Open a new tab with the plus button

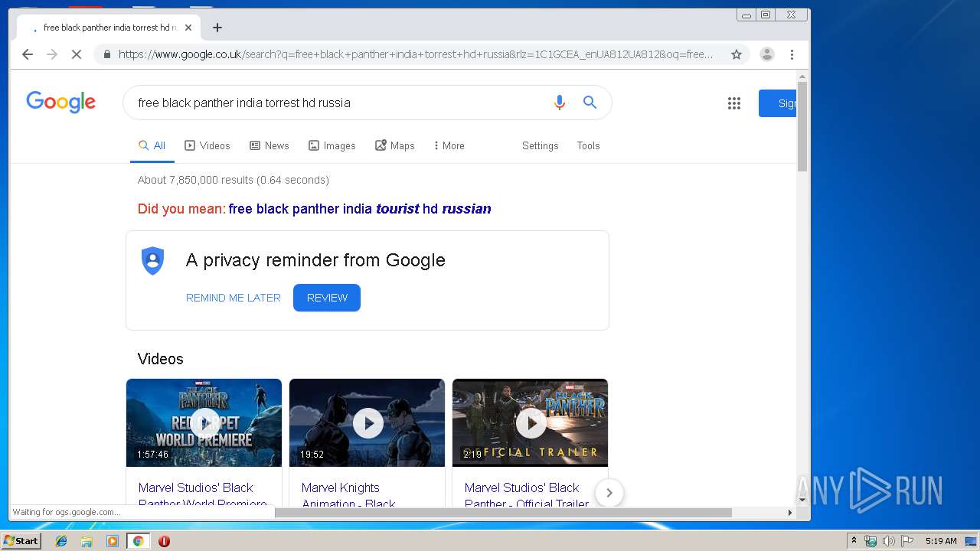click(x=217, y=28)
